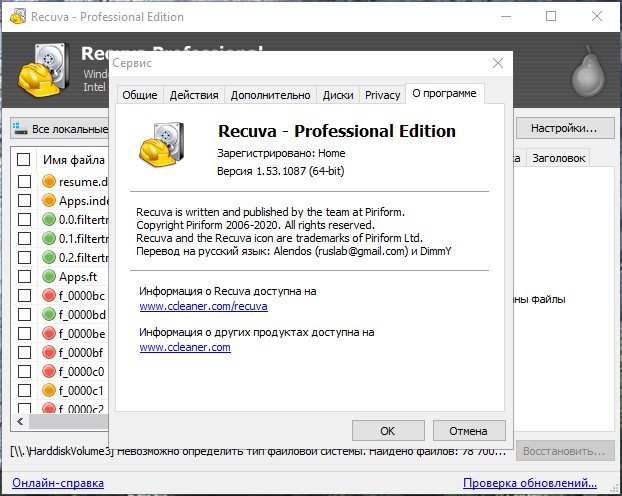Click the drive icon in drive selector

(20, 129)
